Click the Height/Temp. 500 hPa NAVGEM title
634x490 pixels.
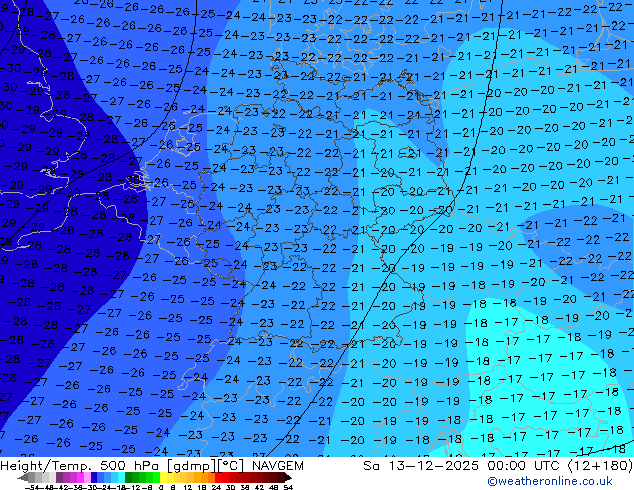pos(152,466)
